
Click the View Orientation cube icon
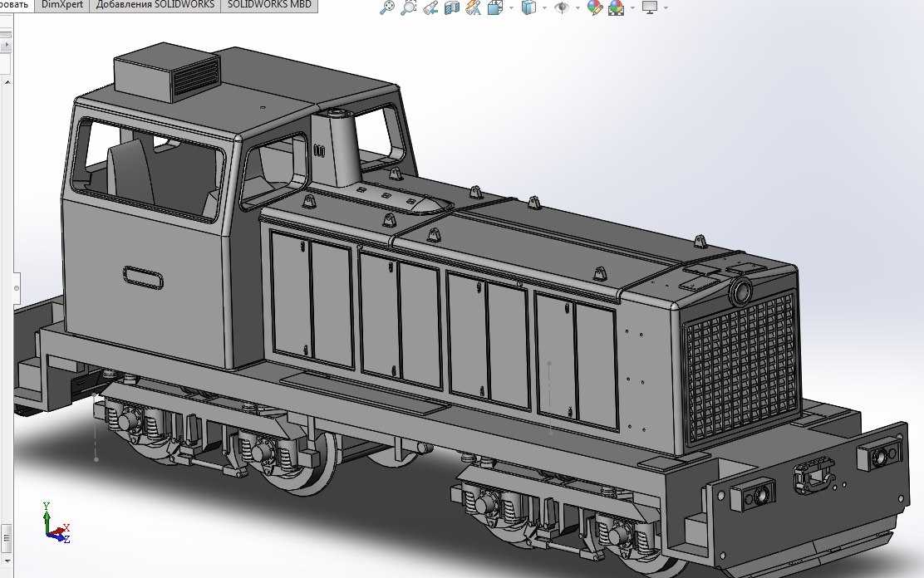point(495,8)
